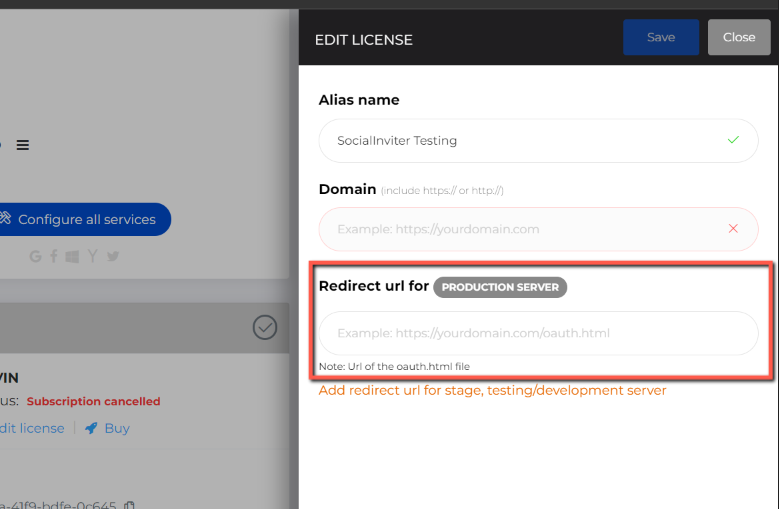Click the rocket icon beside Buy

[91, 428]
